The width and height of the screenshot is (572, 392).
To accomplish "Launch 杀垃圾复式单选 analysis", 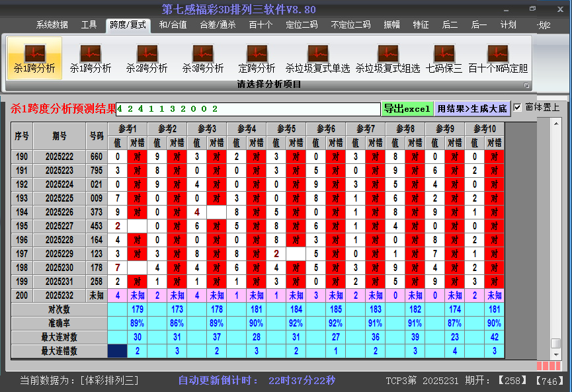I will [317, 58].
